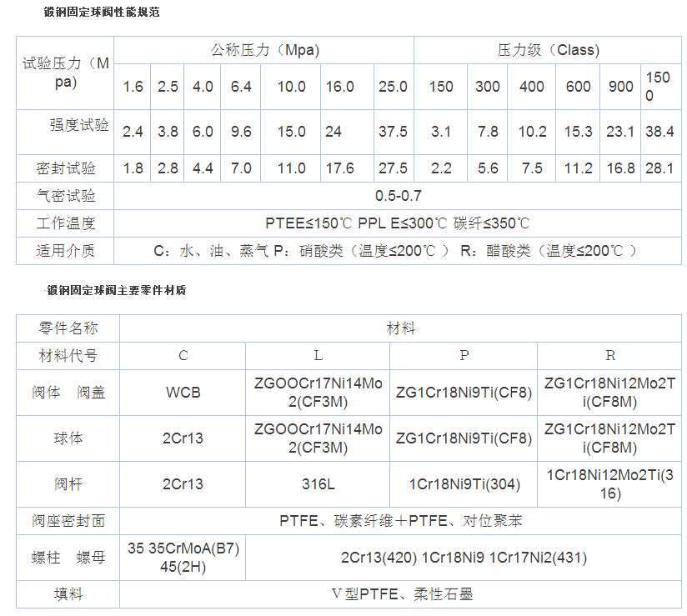Click the 0.5-0.7 air tightness value
Screen dimensions: 687x616
pyautogui.click(x=398, y=196)
